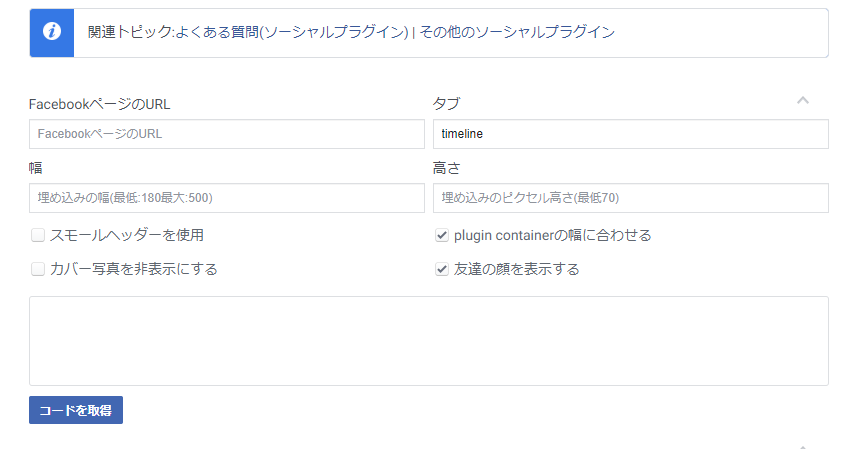Click the 友達の顔を表示する label text
850x449 pixels.
[x=517, y=269]
